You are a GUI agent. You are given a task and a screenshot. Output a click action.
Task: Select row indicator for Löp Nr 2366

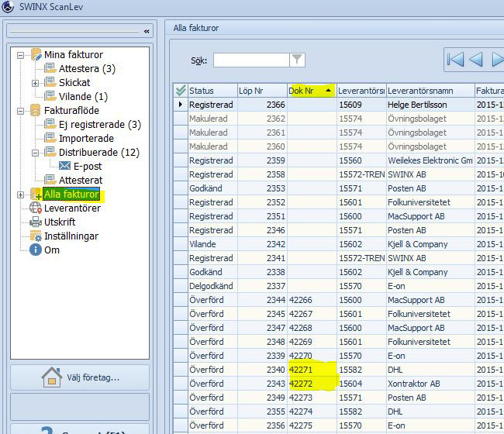coord(181,105)
